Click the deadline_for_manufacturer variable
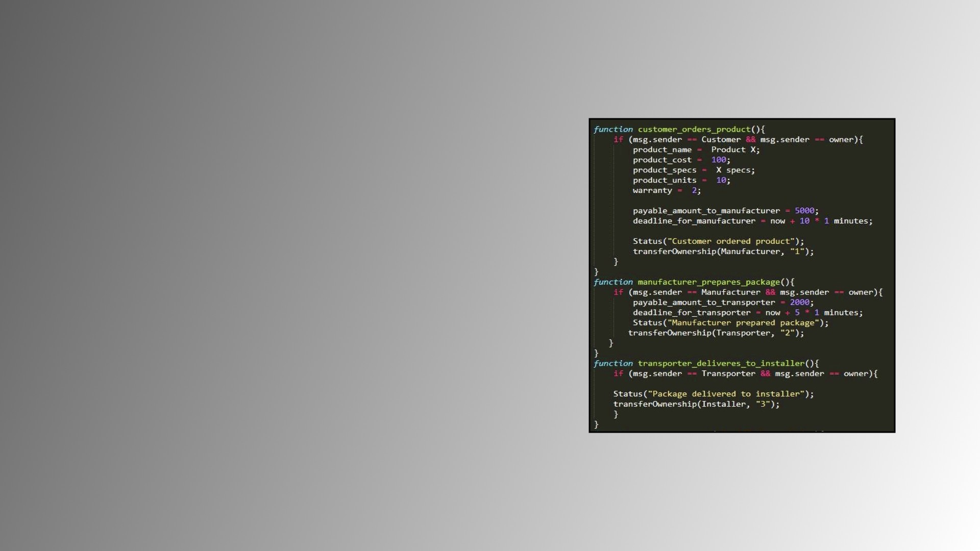980x551 pixels. [694, 221]
